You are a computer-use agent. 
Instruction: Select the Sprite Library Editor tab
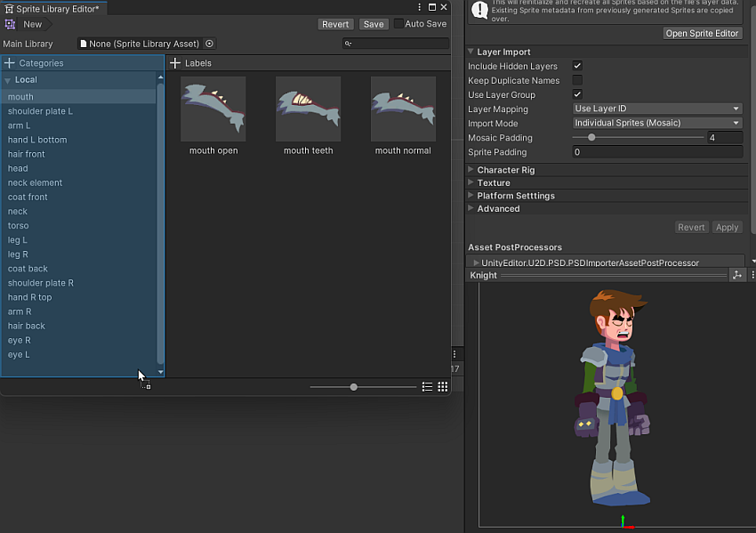pos(52,8)
